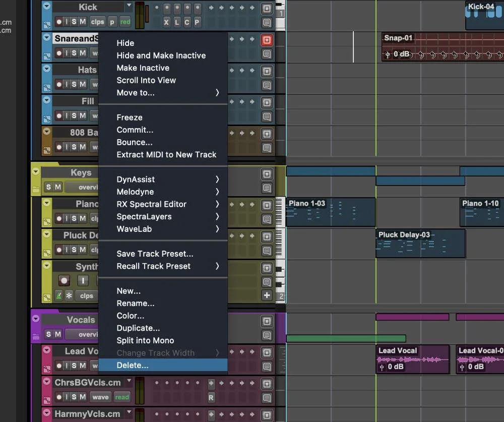Mute the ChrsBGVcls.cm track
Screen dimensions: 504x422
pos(83,397)
